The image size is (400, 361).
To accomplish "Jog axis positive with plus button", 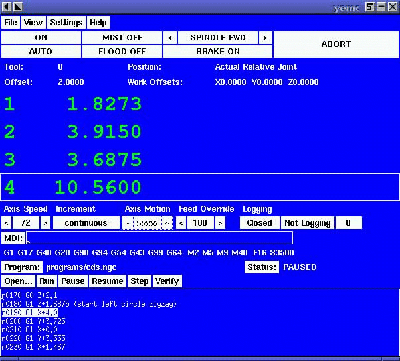I will coord(168,223).
